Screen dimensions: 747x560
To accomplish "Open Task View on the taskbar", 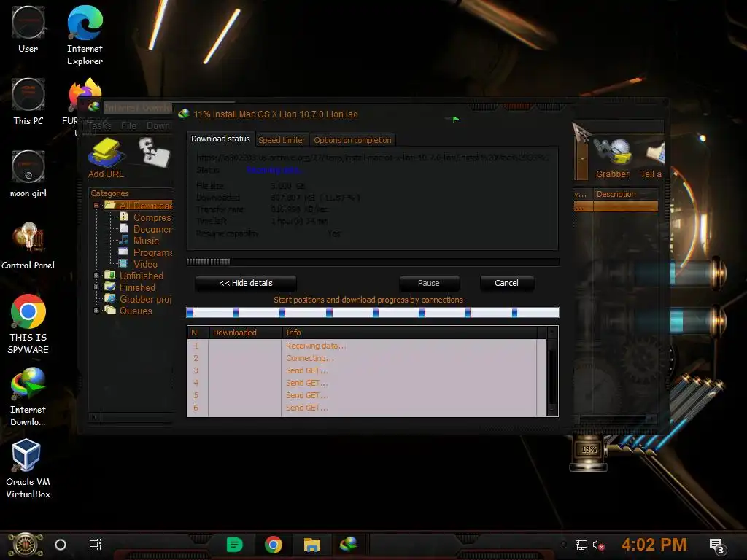I will [x=96, y=545].
